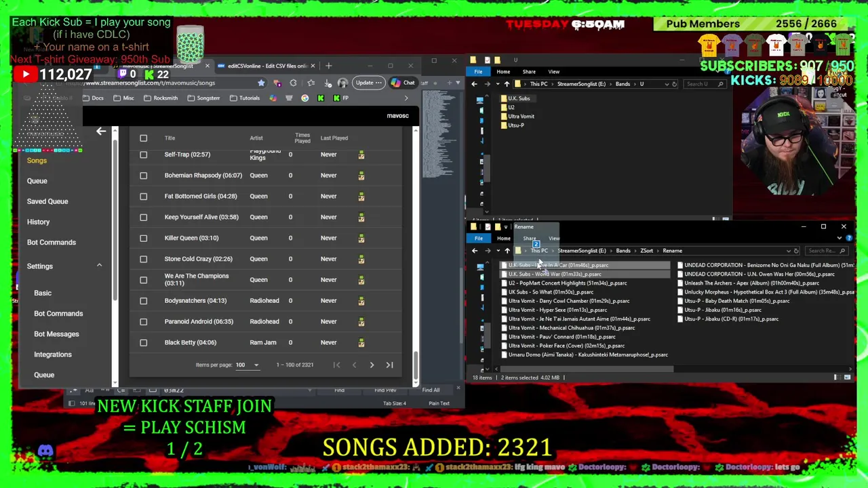Open Share tab in U Explorer window

(529, 72)
